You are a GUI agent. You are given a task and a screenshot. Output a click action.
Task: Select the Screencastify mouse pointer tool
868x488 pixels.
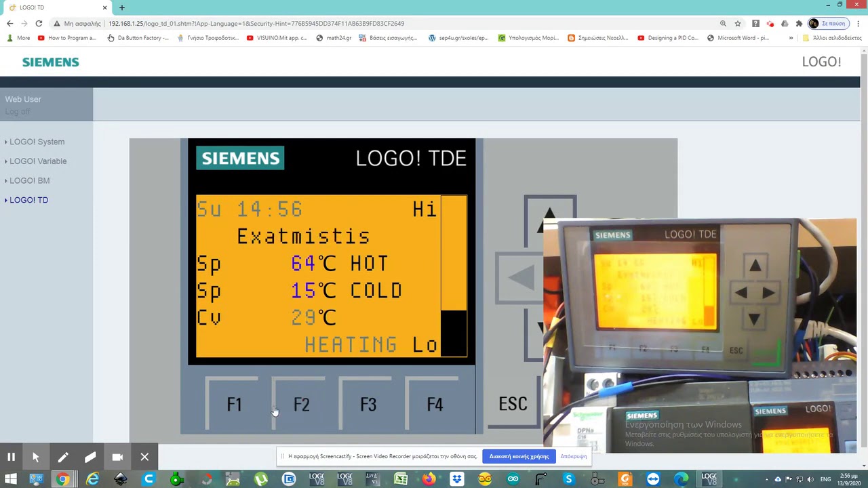tap(36, 457)
